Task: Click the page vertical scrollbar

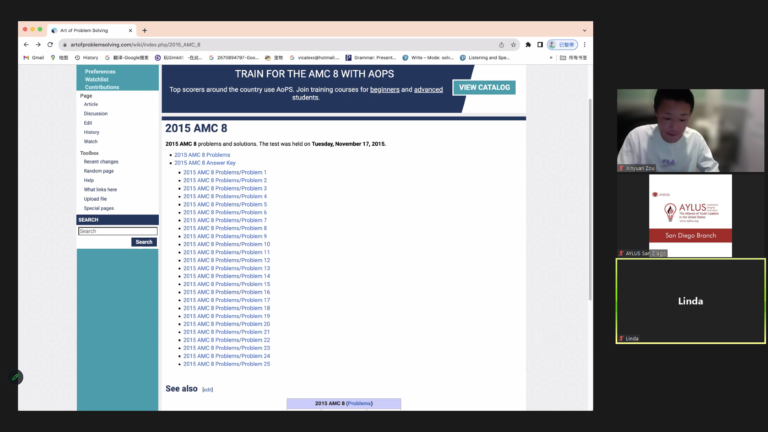Action: (x=590, y=198)
